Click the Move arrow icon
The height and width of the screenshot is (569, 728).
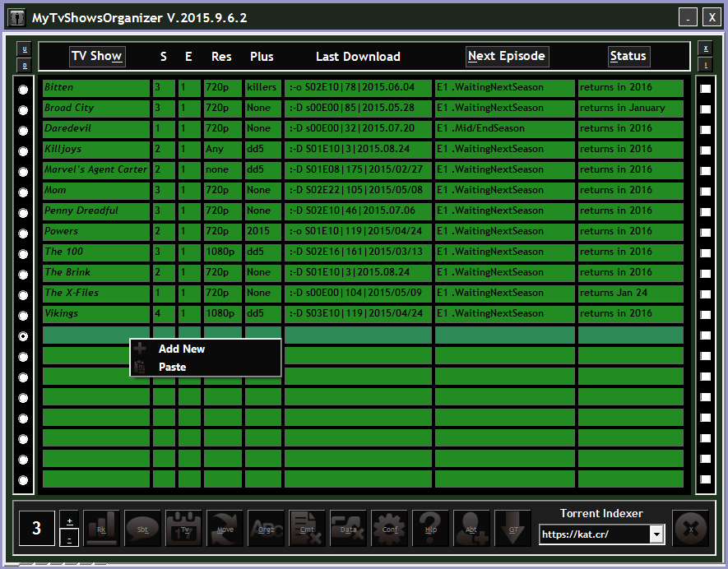pos(225,528)
